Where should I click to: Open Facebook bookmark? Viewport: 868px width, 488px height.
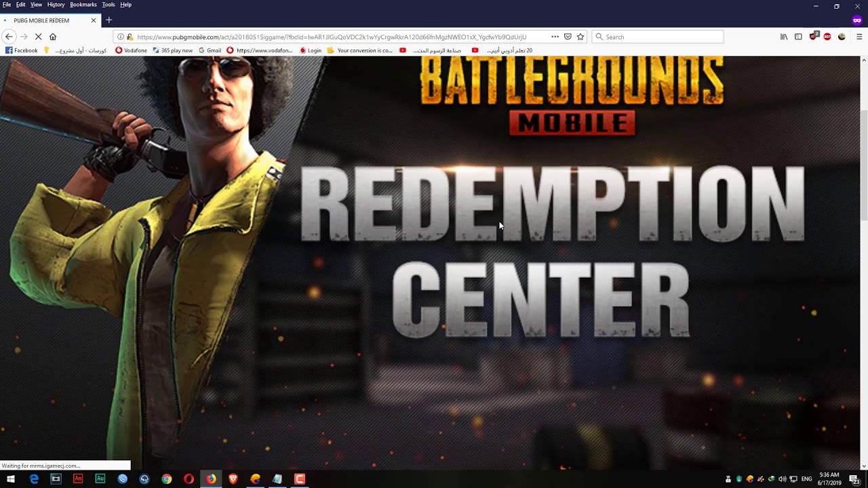[22, 51]
